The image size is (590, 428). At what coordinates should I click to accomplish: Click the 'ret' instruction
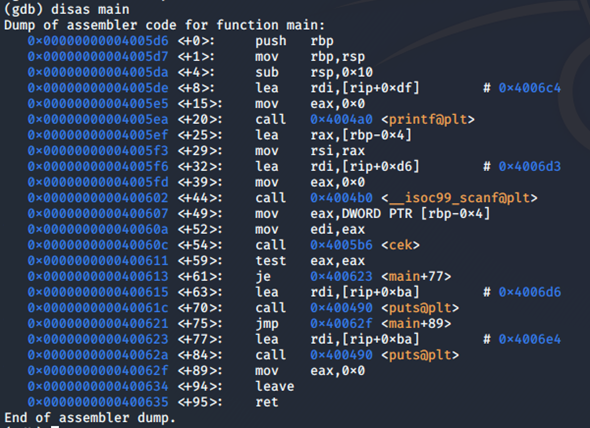(x=267, y=402)
